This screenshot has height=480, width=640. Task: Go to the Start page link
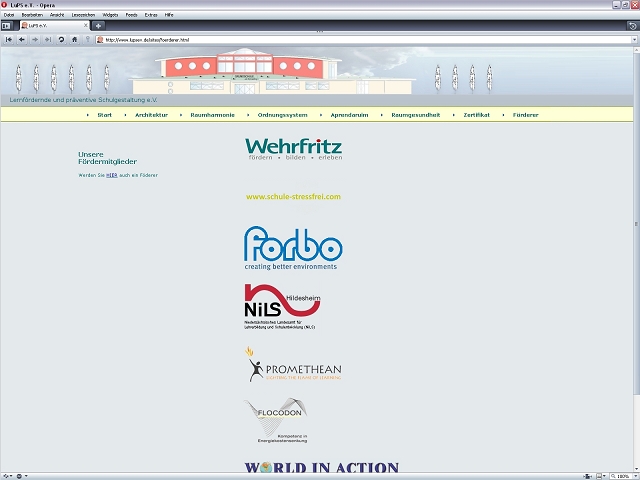[x=104, y=115]
